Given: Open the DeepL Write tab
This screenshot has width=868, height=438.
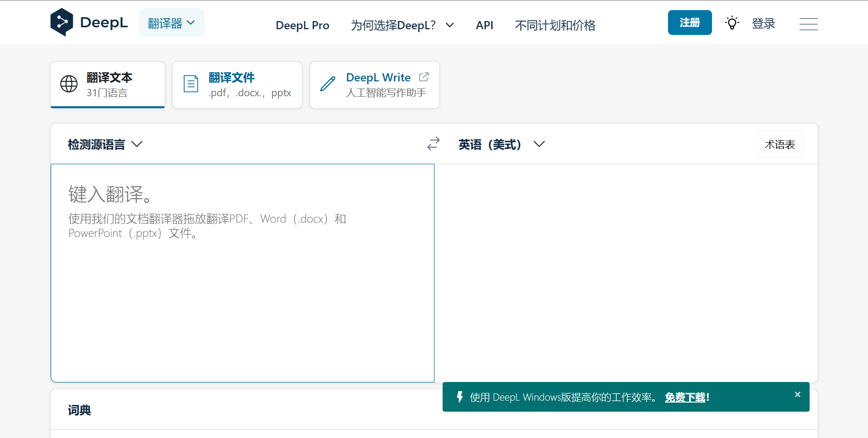Looking at the screenshot, I should coord(375,85).
